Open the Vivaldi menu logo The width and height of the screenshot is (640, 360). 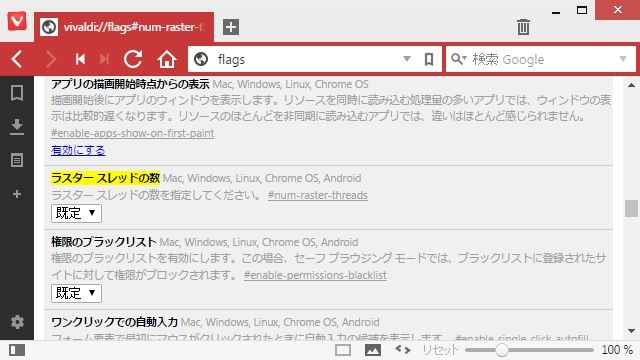coord(17,21)
